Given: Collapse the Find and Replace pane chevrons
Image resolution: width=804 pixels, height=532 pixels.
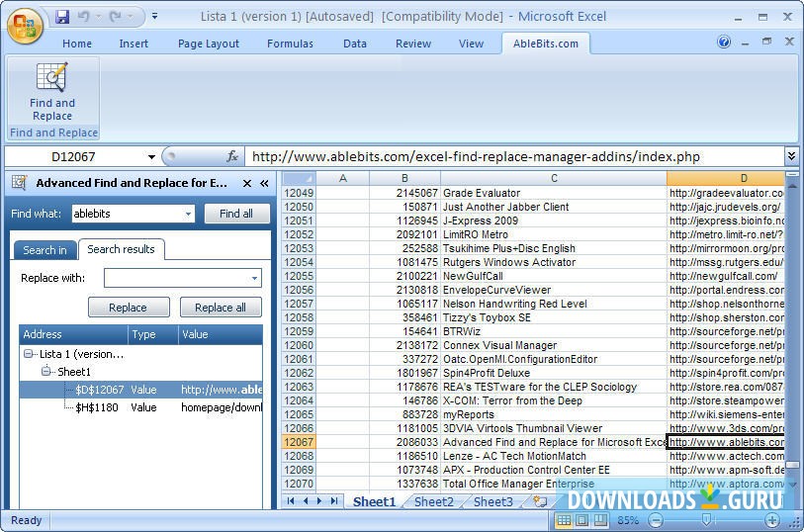Looking at the screenshot, I should 264,184.
